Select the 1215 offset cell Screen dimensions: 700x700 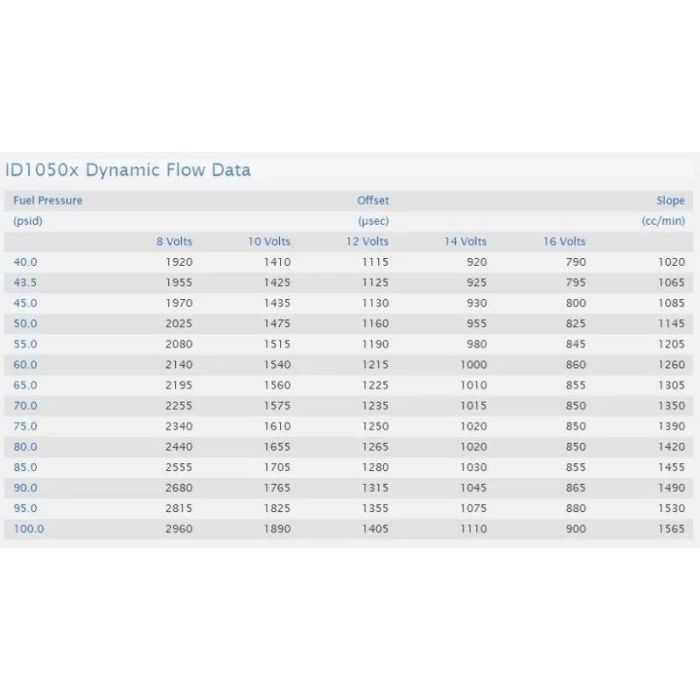tap(375, 365)
